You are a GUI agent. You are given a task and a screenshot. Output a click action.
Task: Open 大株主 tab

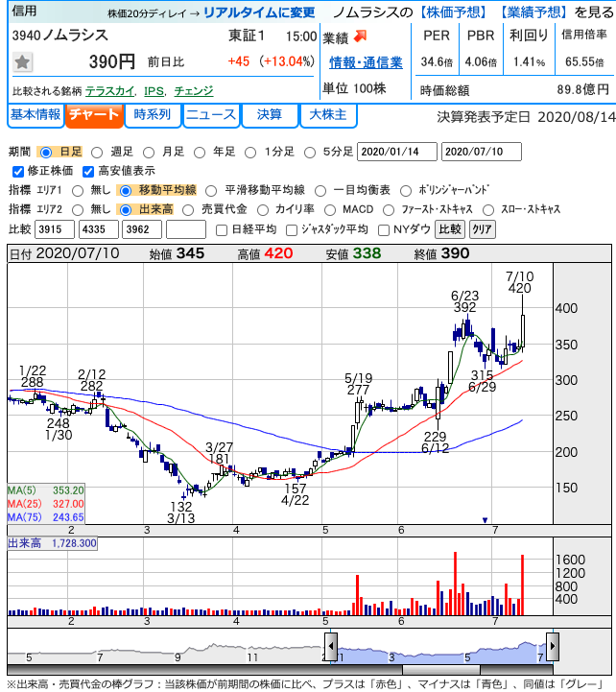coord(328,115)
